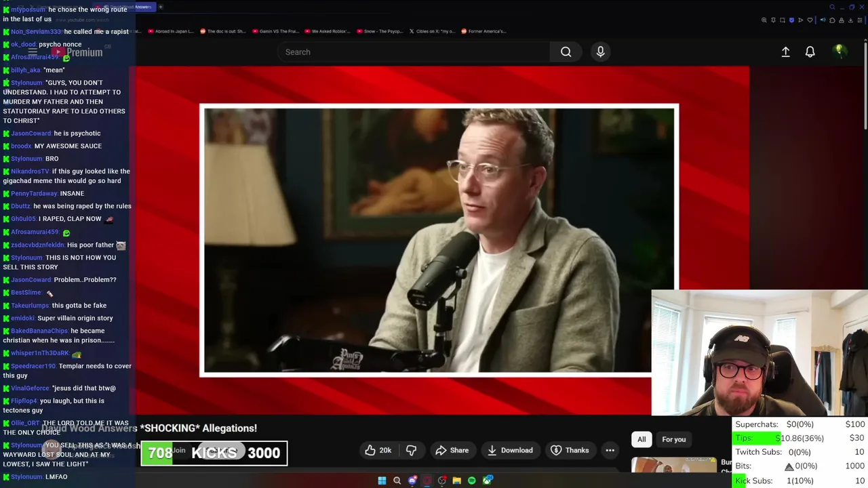Select the For you filter chip

673,439
